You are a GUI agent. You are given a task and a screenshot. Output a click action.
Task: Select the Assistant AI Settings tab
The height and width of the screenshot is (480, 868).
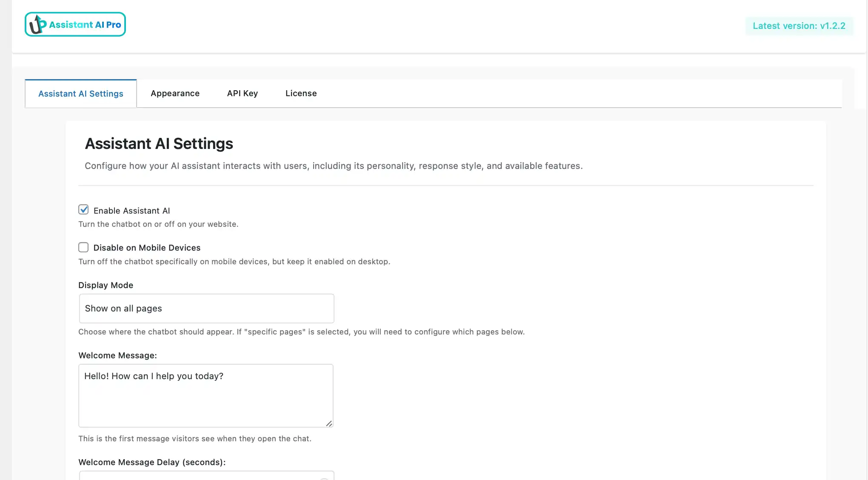tap(80, 93)
